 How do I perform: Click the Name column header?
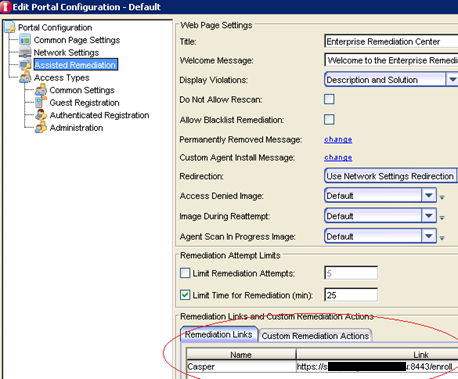(241, 355)
